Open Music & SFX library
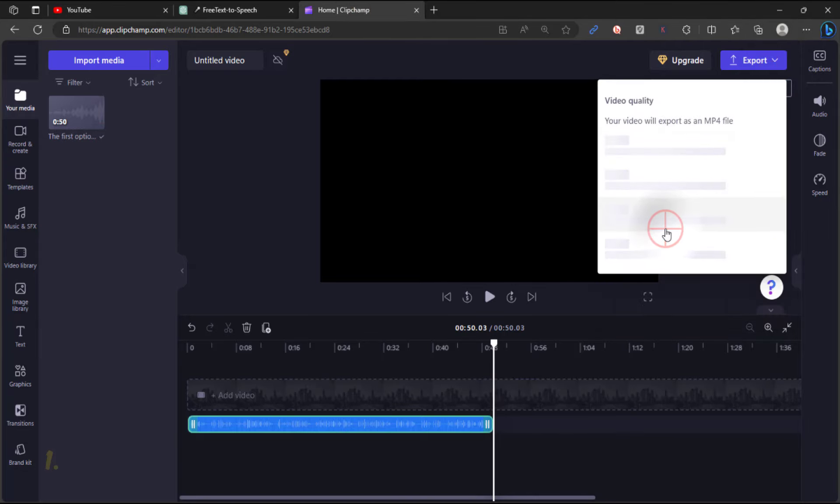 (20, 218)
